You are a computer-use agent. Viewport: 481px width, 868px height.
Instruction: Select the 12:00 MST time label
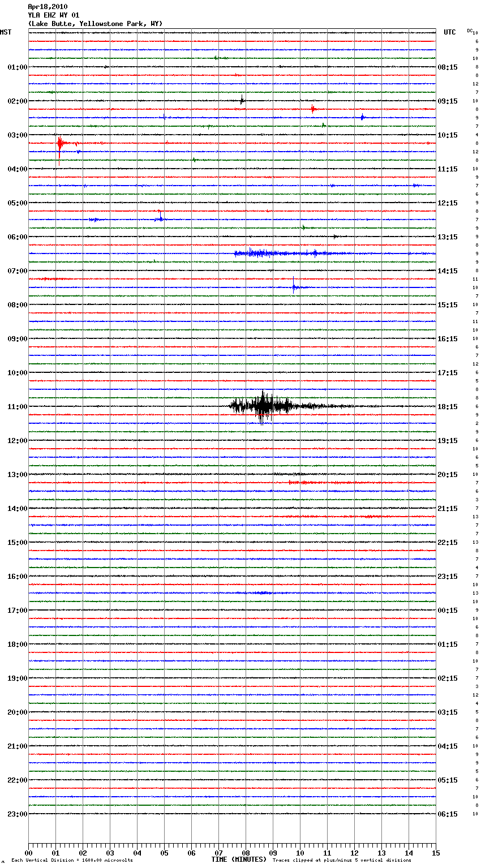(18, 441)
